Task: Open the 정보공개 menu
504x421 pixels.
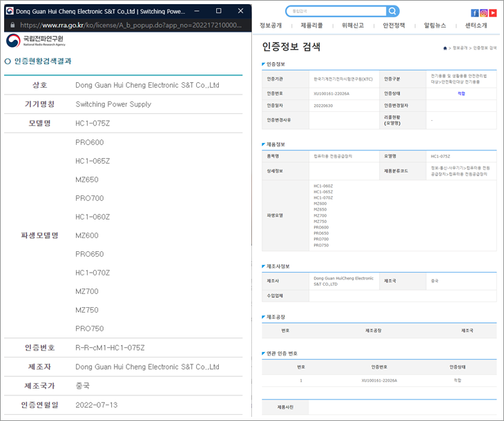Action: (271, 26)
